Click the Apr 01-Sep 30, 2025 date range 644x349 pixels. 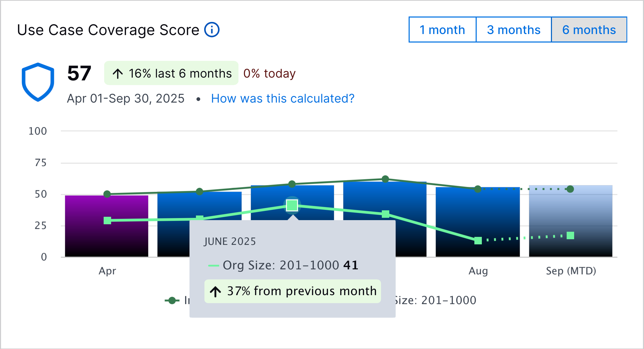pos(126,98)
